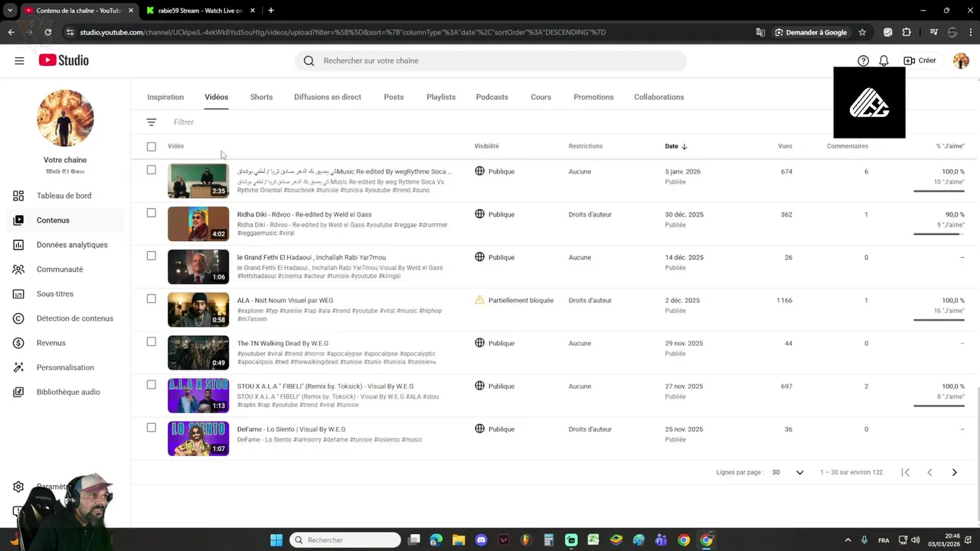Click the taskbar Rechercher search box
The width and height of the screenshot is (980, 551).
coord(346,540)
